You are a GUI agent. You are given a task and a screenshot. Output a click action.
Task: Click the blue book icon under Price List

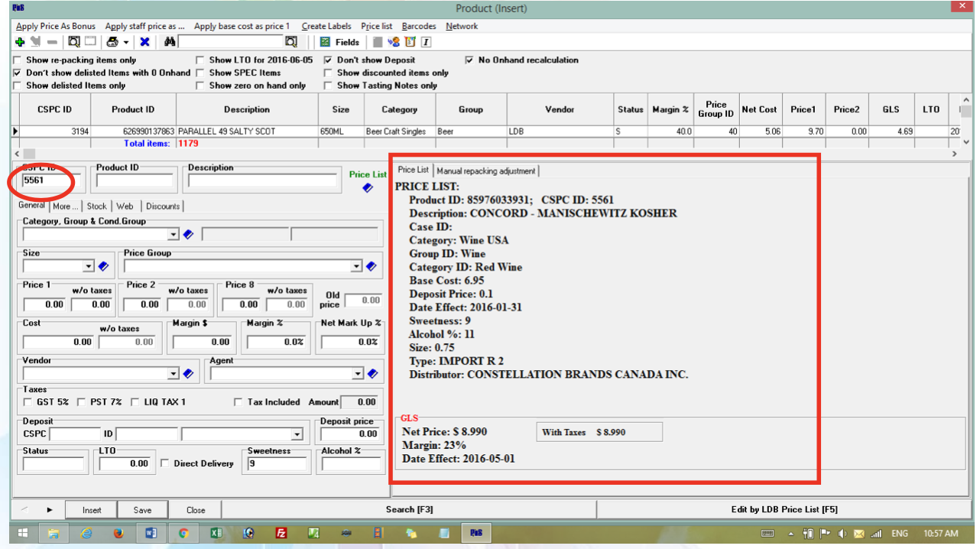[368, 187]
